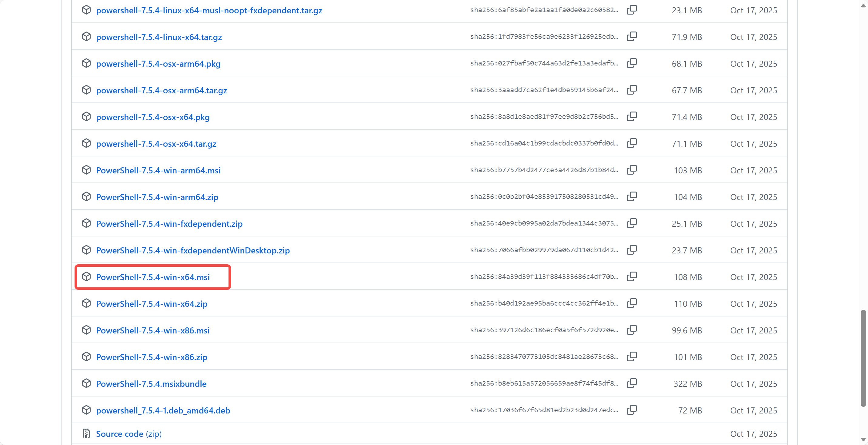The width and height of the screenshot is (868, 445).
Task: Click package icon beside powershell-7.5.4-osx-x64.pkg
Action: 86,117
